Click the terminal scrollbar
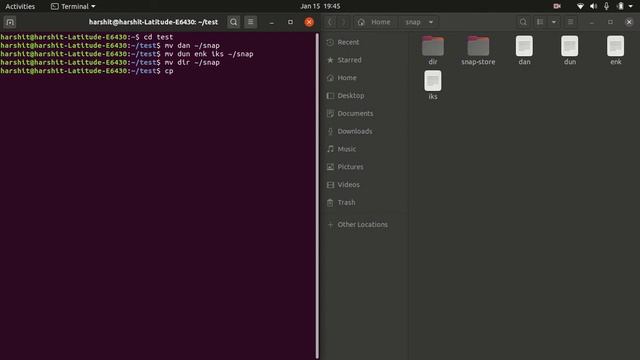The image size is (640, 360). click(x=317, y=196)
